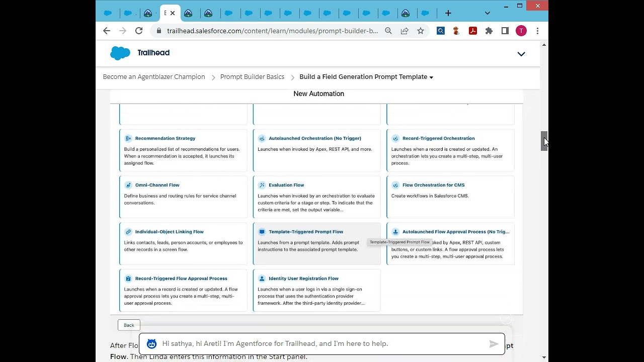The image size is (644, 362).
Task: Go back with the browser back arrow
Action: click(107, 31)
